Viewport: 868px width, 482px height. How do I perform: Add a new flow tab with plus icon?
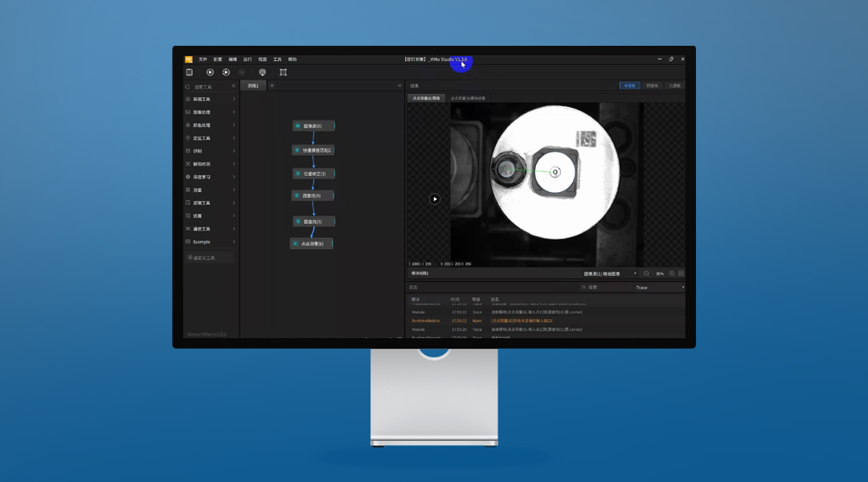(272, 86)
